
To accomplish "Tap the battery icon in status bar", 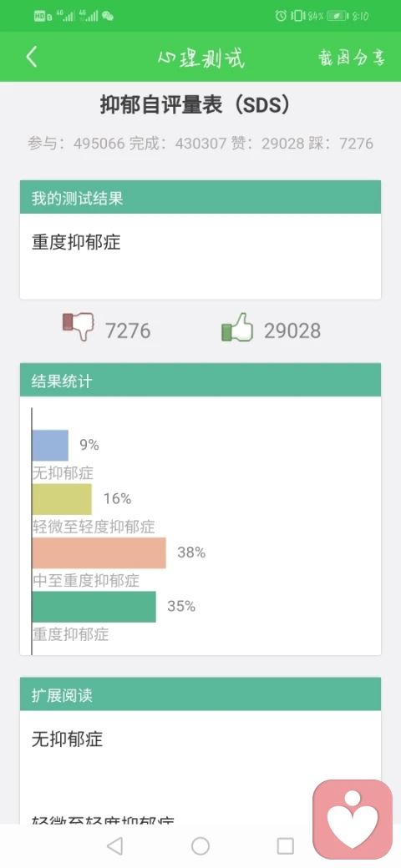I will (x=337, y=16).
